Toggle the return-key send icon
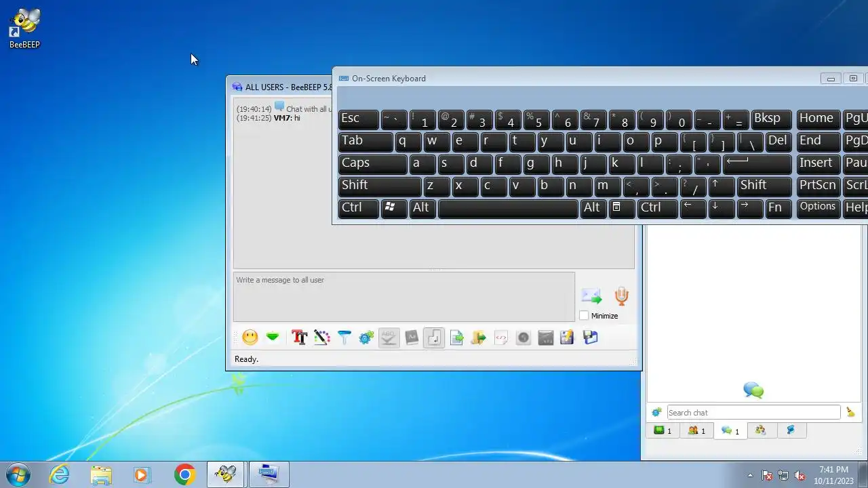 coord(434,337)
